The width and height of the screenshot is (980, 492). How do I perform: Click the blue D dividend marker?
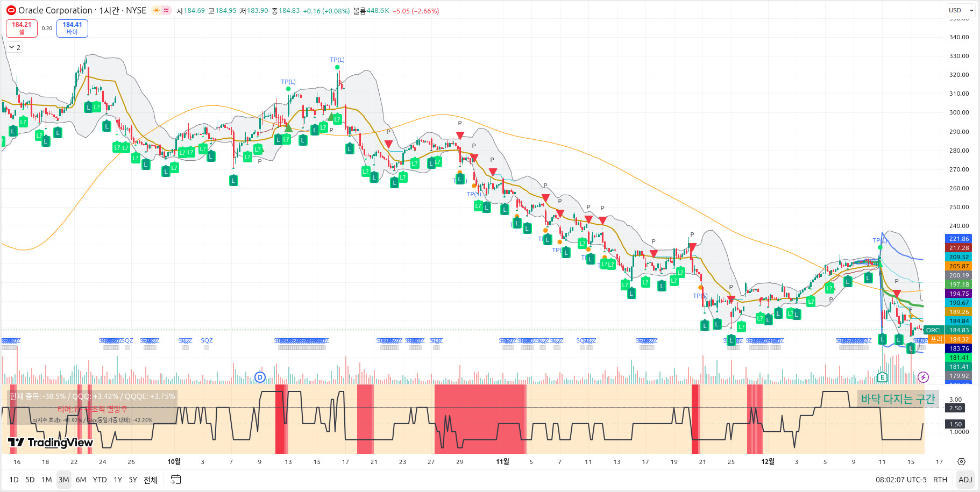click(260, 377)
